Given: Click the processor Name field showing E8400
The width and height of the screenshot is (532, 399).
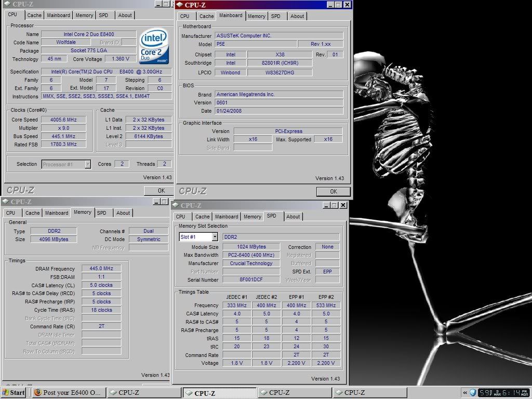Looking at the screenshot, I should pyautogui.click(x=88, y=34).
